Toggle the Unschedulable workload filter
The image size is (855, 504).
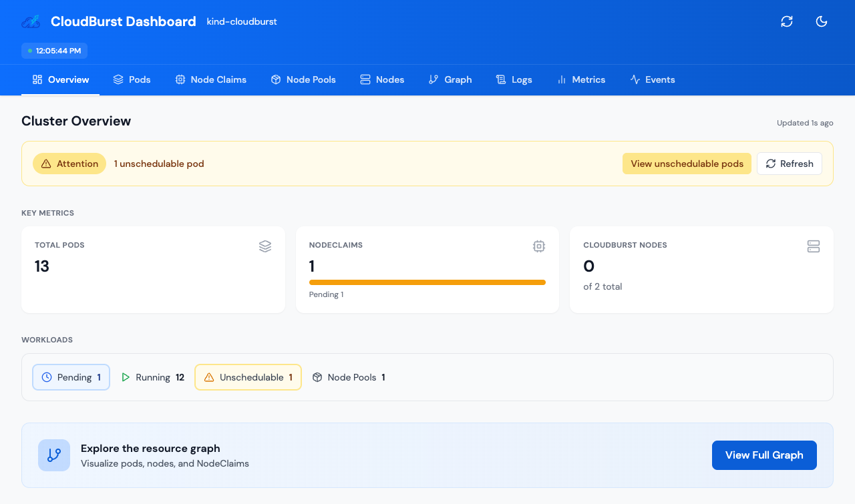click(x=248, y=377)
